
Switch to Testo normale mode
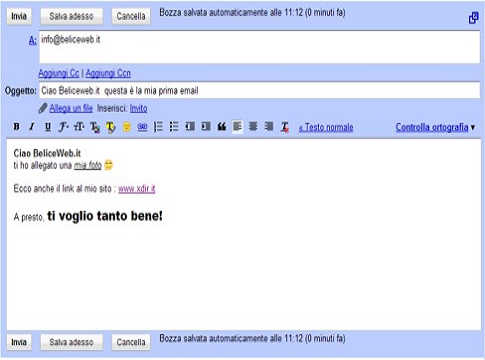[326, 127]
